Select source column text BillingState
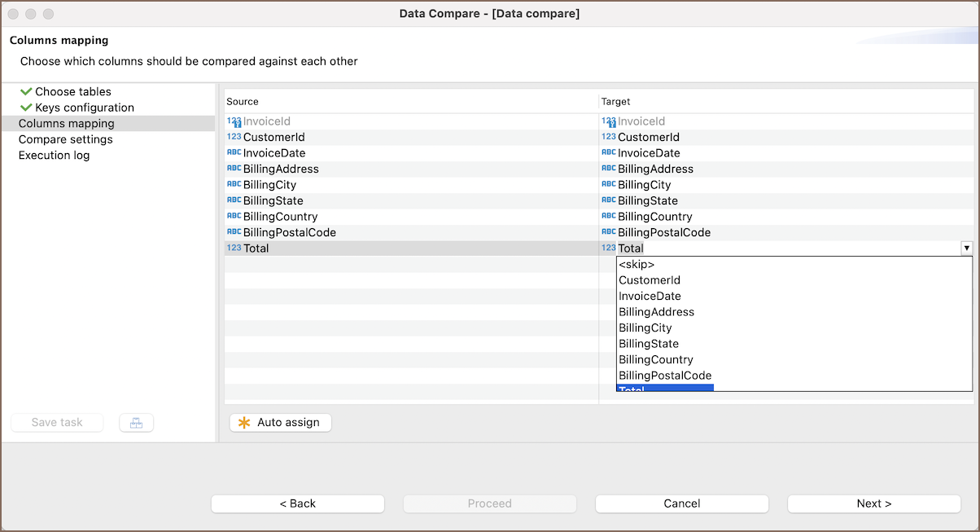Viewport: 980px width, 532px height. click(273, 200)
